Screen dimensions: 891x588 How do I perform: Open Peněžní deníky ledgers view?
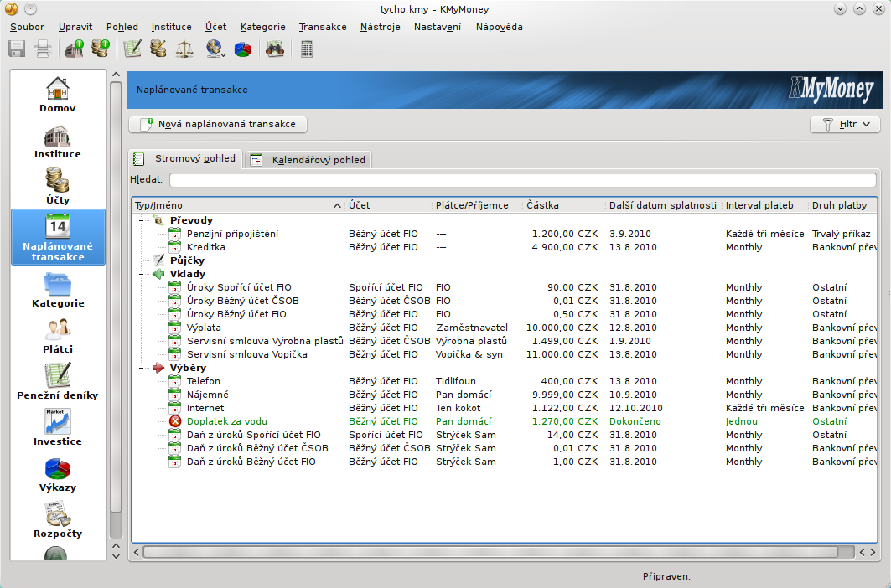[57, 381]
